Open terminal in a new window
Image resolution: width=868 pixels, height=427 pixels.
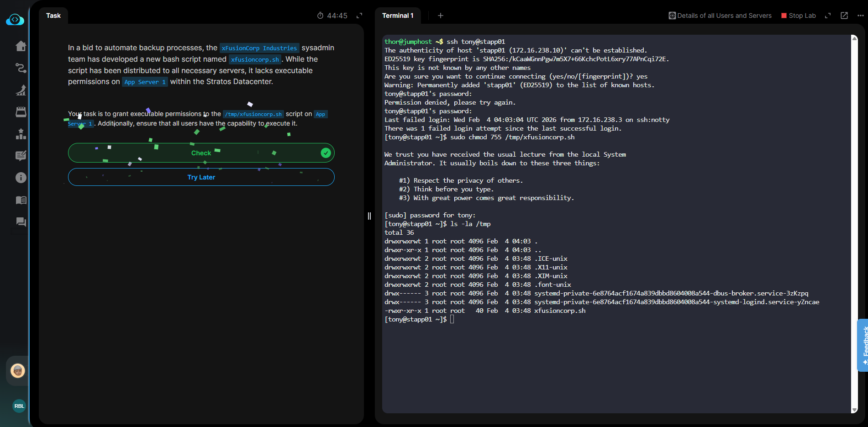click(x=844, y=16)
